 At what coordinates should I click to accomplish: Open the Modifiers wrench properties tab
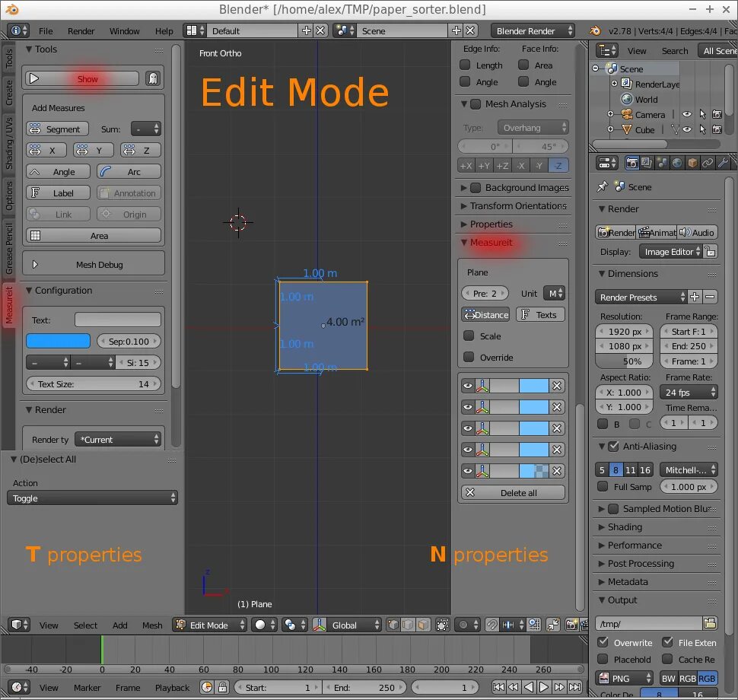pos(723,164)
